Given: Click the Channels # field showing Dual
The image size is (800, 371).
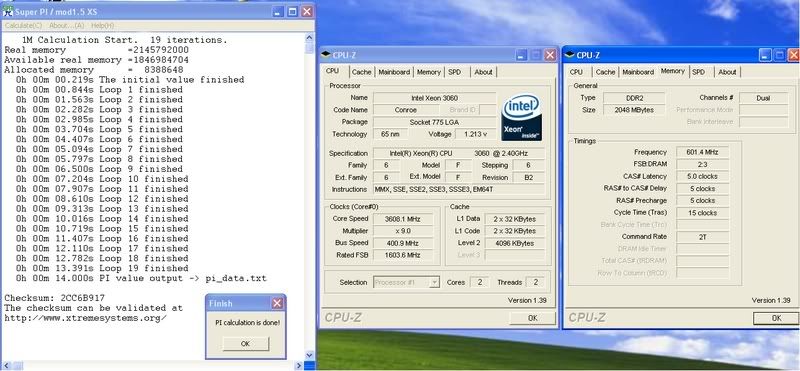Looking at the screenshot, I should click(763, 97).
